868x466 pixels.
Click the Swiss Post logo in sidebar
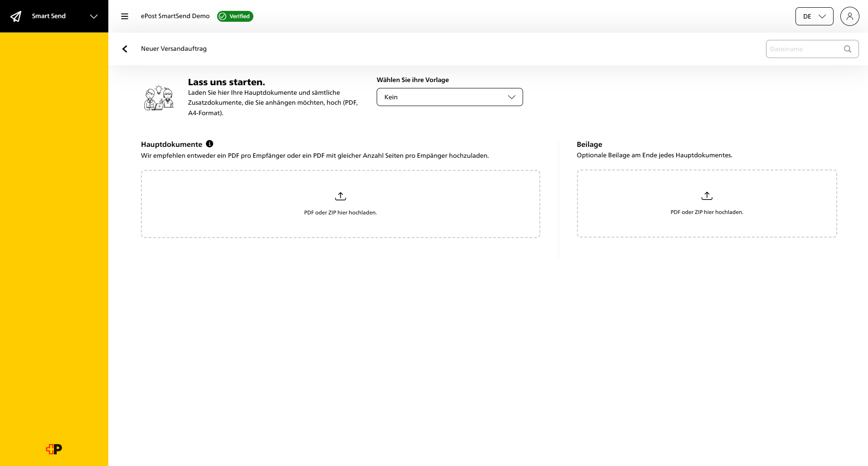pyautogui.click(x=54, y=449)
